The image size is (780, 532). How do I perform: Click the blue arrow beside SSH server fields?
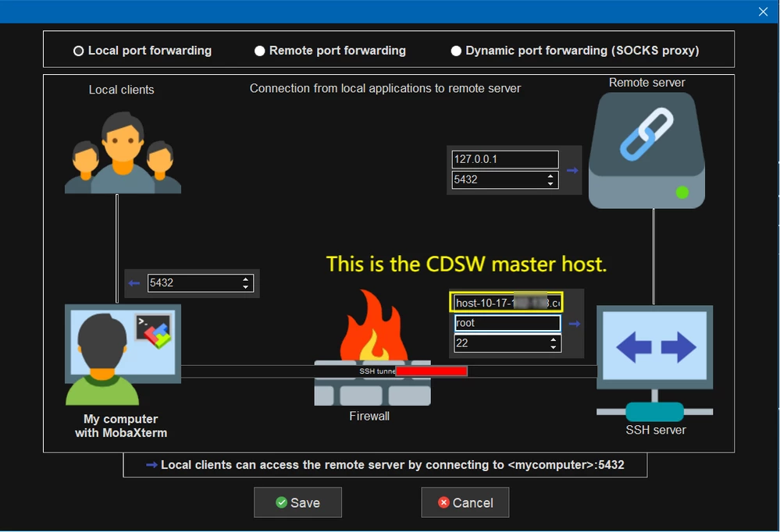click(x=575, y=324)
